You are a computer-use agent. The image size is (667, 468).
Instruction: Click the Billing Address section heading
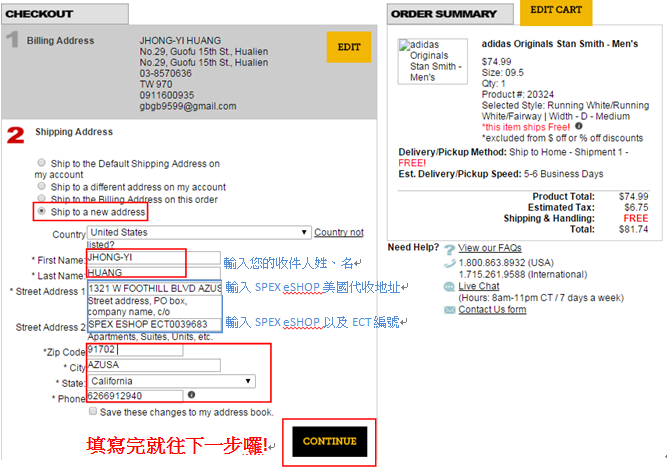(60, 40)
